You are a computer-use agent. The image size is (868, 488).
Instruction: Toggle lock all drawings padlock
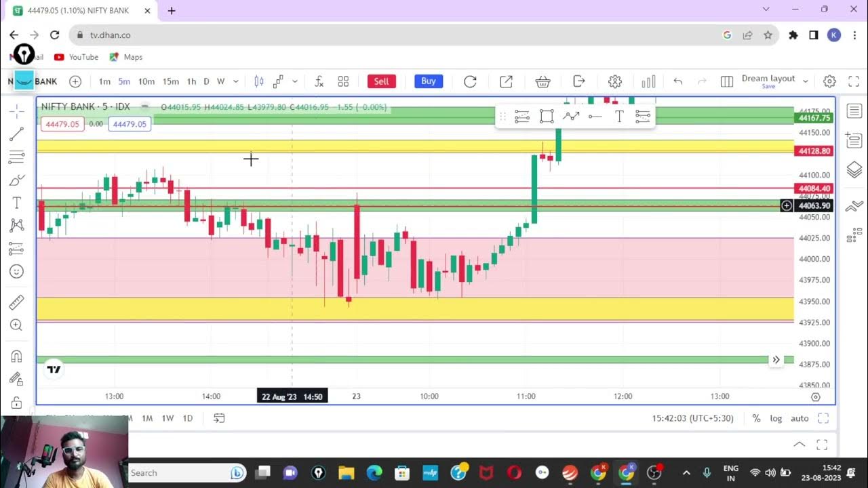(x=17, y=403)
